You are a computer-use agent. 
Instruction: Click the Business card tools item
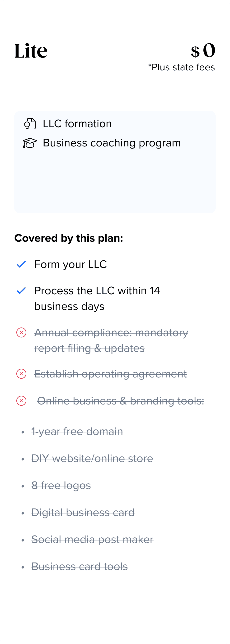(80, 567)
